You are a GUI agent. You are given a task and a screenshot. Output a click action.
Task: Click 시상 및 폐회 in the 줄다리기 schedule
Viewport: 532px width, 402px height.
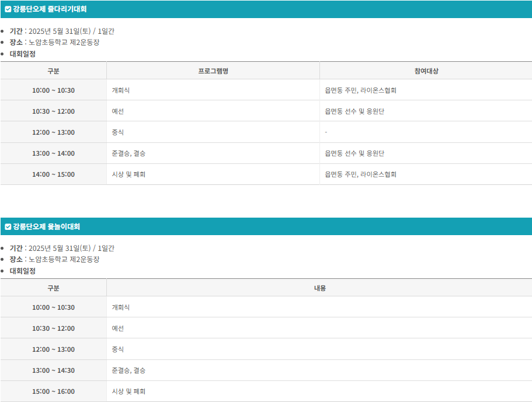[128, 174]
